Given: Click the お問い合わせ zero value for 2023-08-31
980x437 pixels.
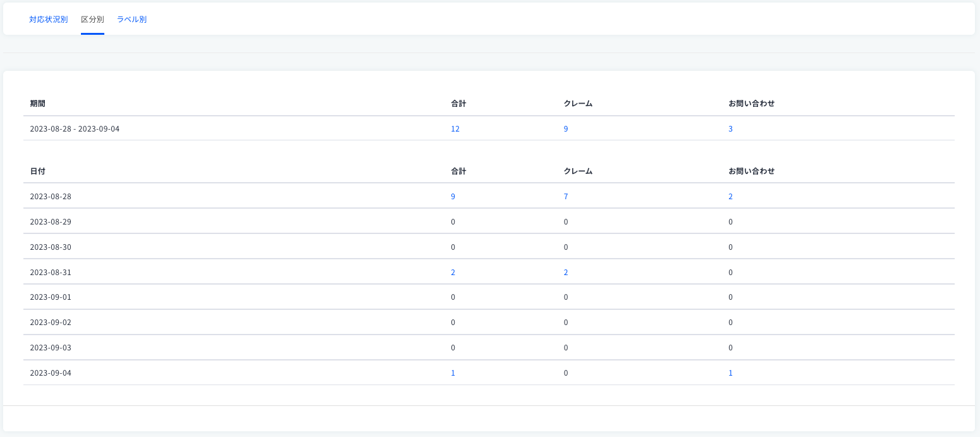Looking at the screenshot, I should 730,273.
